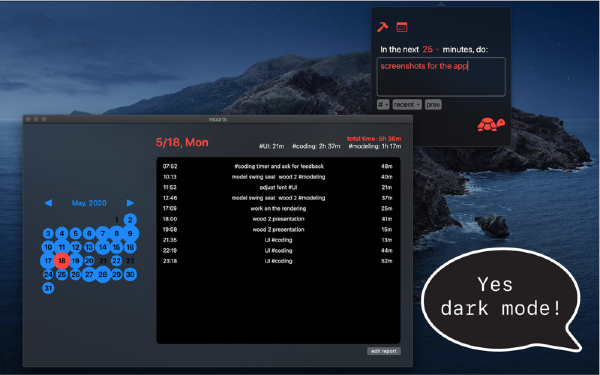Click the 07:52 coding timer entry
Screen dimensions: 600x375
[278, 166]
